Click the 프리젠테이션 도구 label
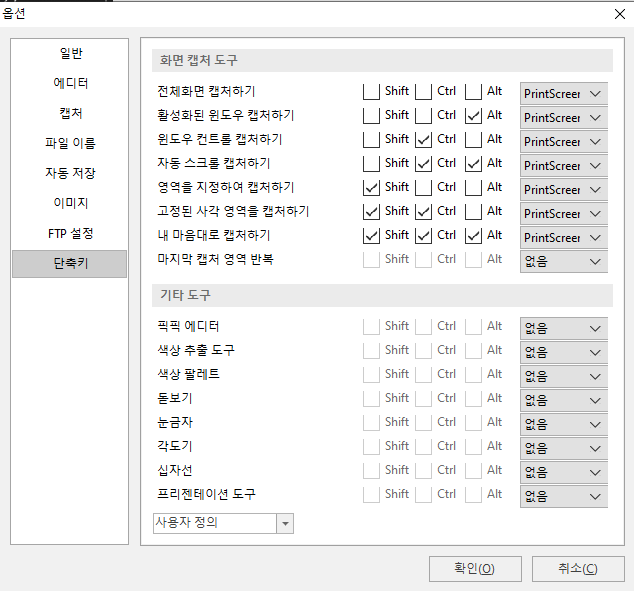 coord(206,494)
